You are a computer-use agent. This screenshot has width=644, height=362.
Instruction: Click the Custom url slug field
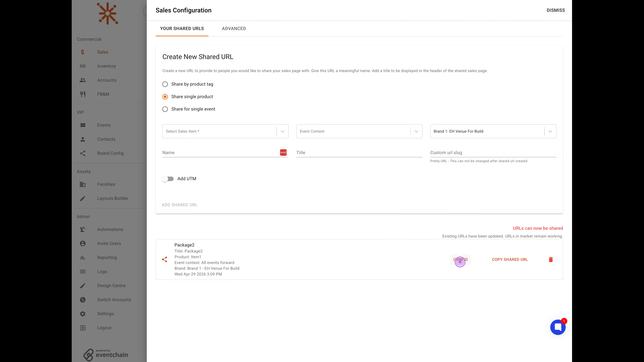tap(493, 153)
